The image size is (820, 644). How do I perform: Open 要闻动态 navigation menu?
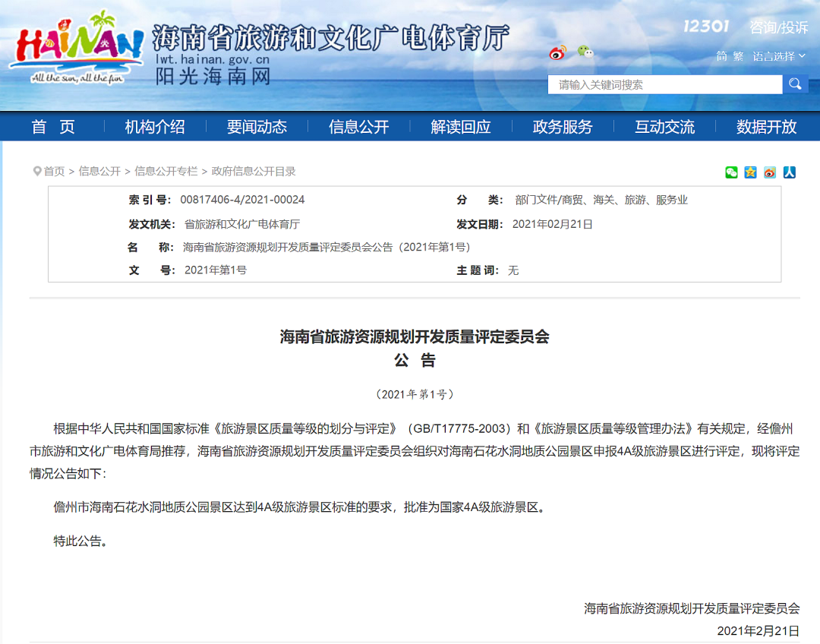pos(257,127)
